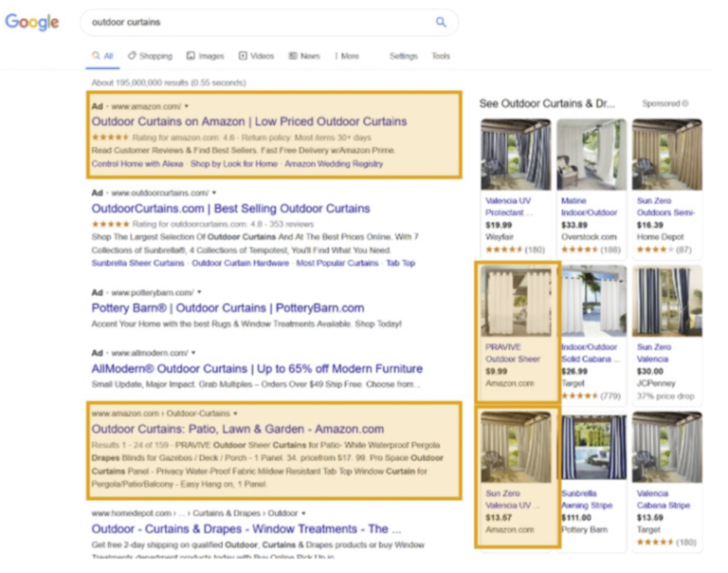Switch to the Shopping tab

(x=150, y=56)
